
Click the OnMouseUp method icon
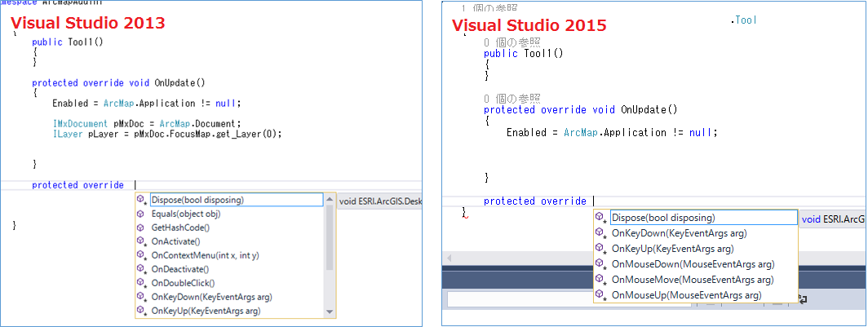(x=600, y=295)
